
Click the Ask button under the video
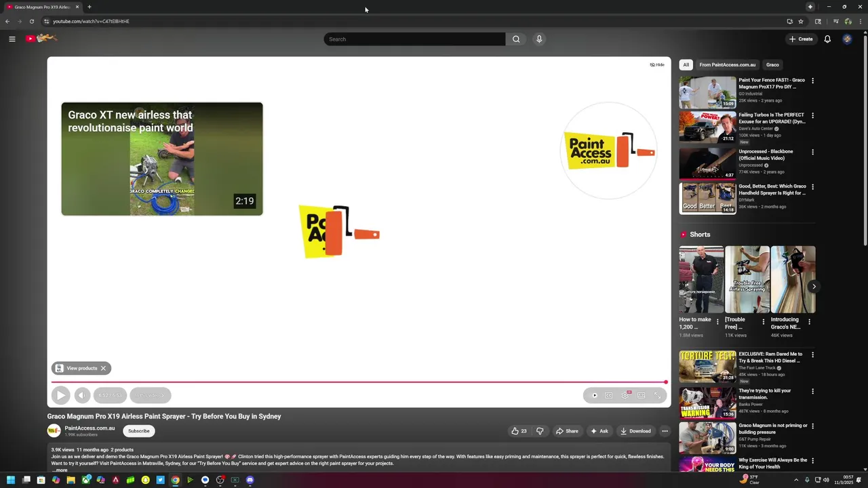599,431
